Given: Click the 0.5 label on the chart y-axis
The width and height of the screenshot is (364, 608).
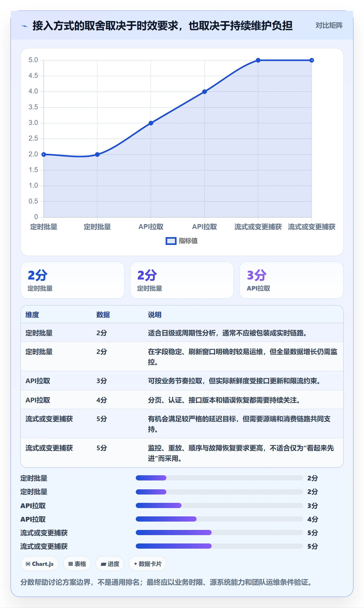Looking at the screenshot, I should coord(33,201).
